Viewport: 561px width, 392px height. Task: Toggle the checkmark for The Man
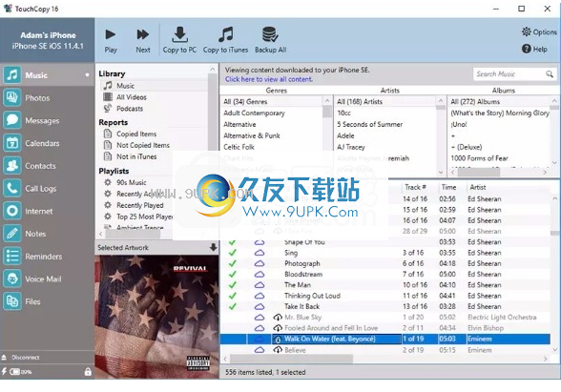pos(233,285)
